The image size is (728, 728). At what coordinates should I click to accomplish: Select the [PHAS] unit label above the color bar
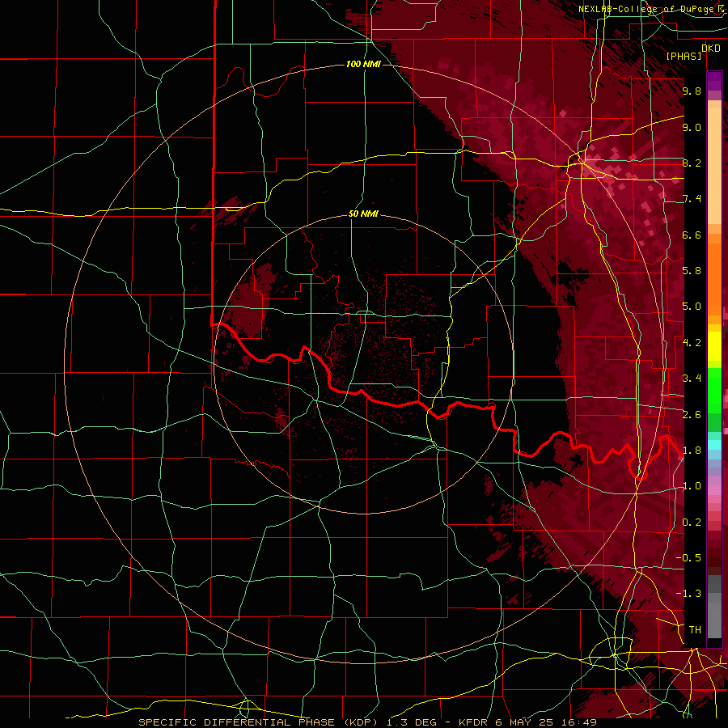pos(684,57)
